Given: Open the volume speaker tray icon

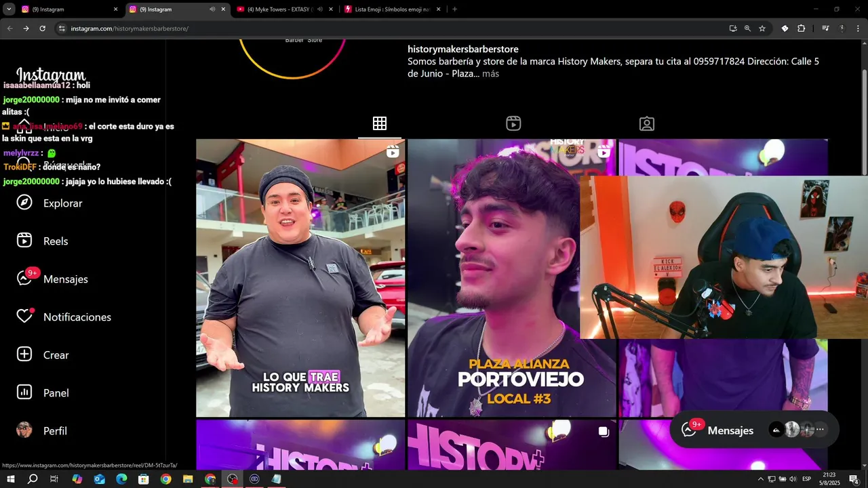Looking at the screenshot, I should 793,479.
